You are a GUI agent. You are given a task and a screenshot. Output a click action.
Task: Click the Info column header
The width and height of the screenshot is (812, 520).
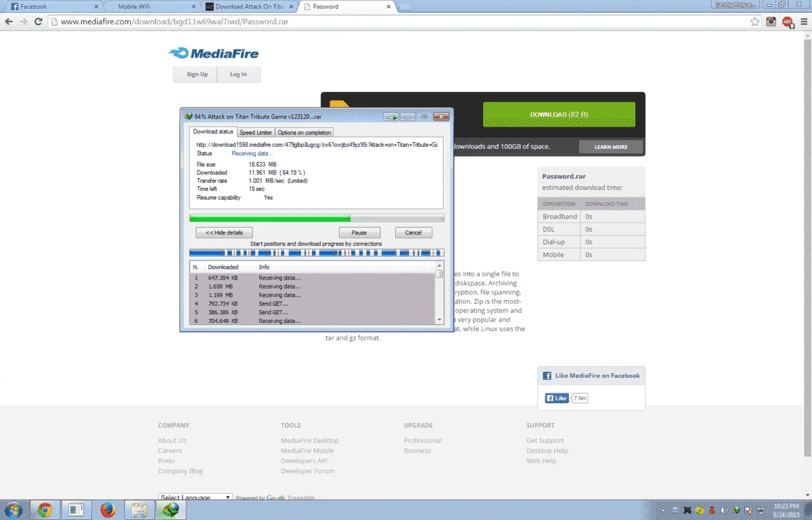click(345, 267)
